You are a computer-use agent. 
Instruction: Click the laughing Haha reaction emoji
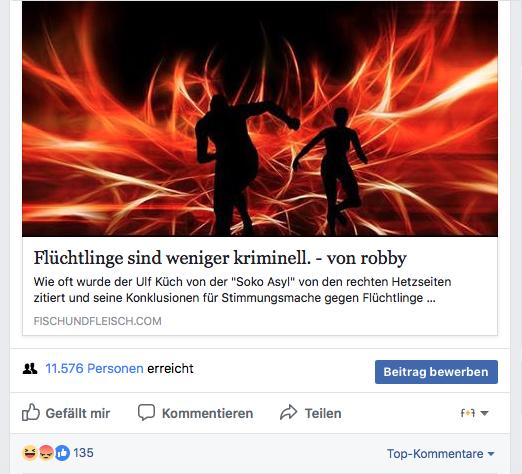pyautogui.click(x=30, y=453)
